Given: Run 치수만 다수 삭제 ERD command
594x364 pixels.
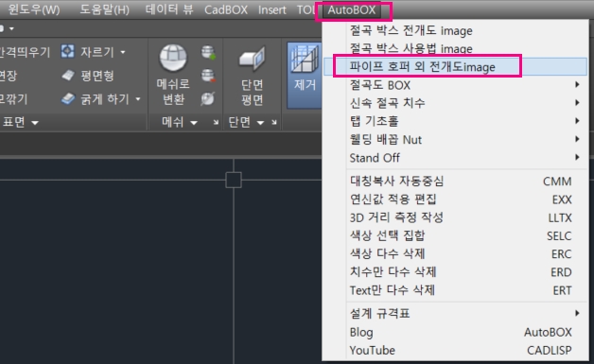Looking at the screenshot, I should click(455, 272).
